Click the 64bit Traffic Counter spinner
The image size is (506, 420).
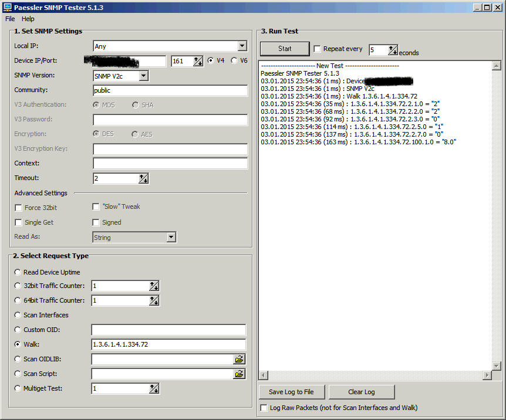[x=154, y=301]
